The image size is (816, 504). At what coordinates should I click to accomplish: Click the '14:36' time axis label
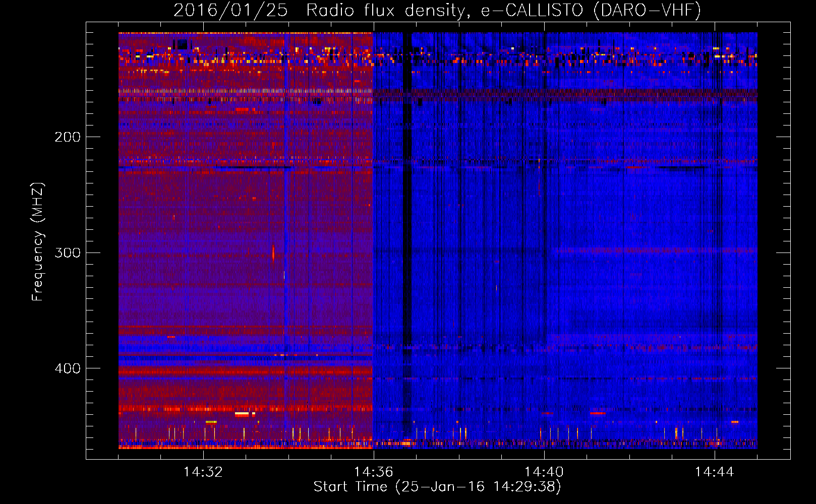click(x=374, y=472)
